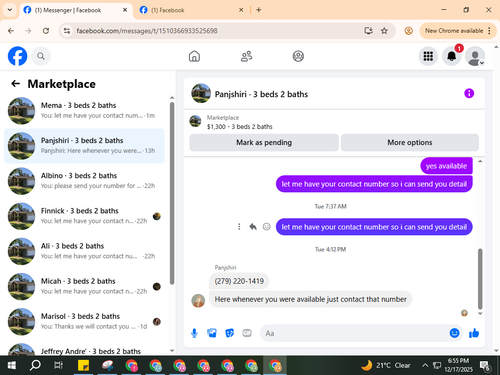Open the notifications bell

pos(452,56)
